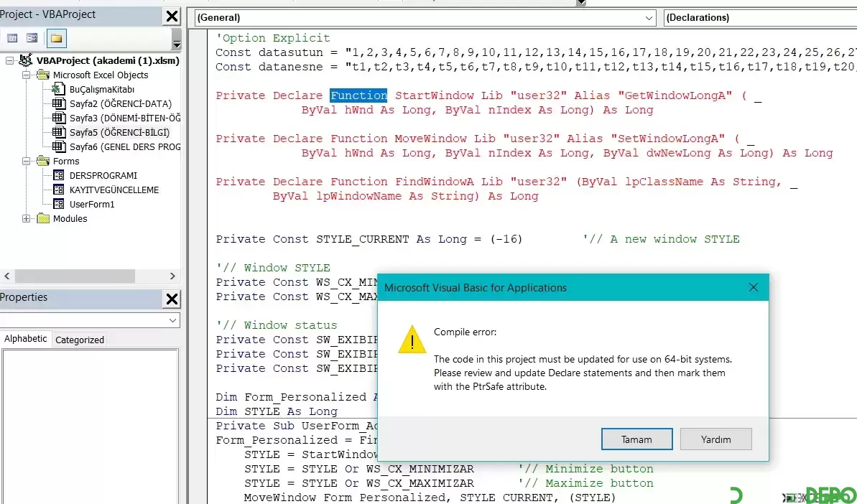Open the (General) object dropdown
This screenshot has width=857, height=504.
click(x=648, y=18)
